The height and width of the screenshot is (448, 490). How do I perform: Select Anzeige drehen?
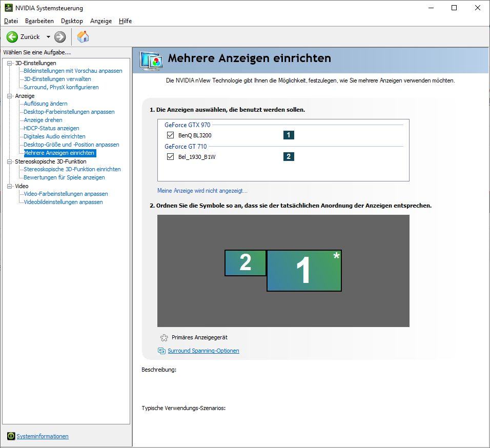click(x=43, y=120)
